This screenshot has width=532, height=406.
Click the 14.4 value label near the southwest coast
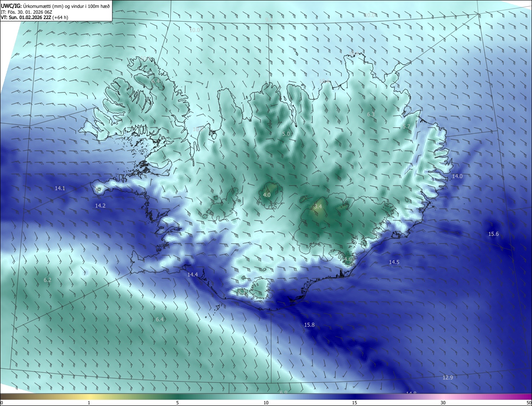tap(192, 275)
